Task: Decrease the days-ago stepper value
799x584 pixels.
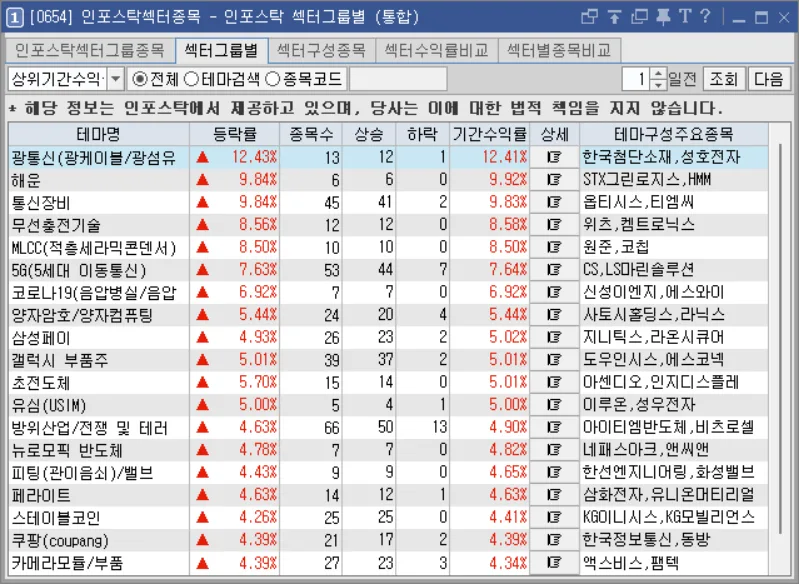Action: (x=659, y=85)
